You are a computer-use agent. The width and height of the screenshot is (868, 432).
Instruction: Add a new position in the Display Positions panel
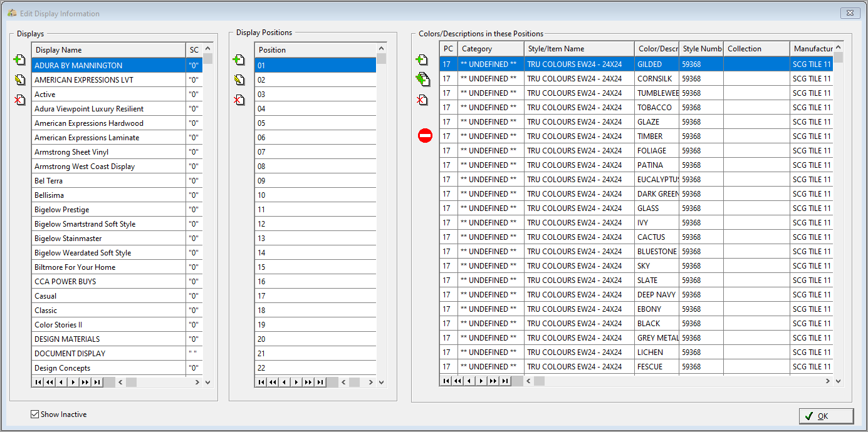coord(239,60)
